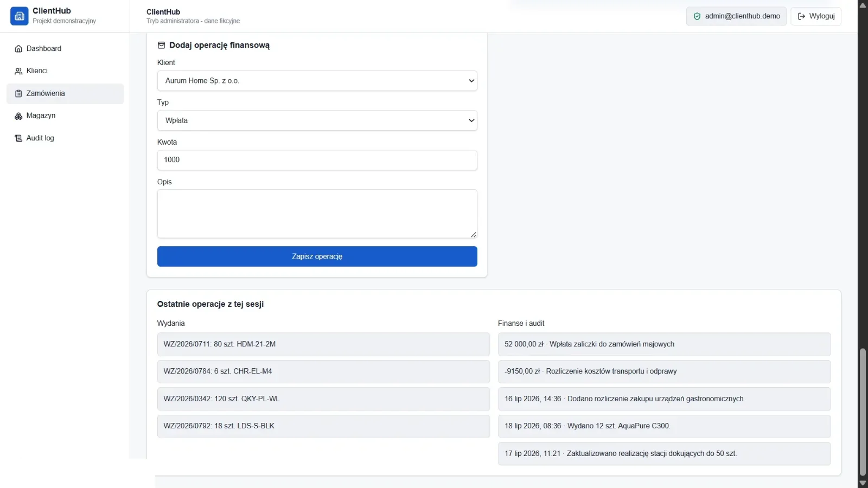Click the -9150,00 zł Rozliczenie kosztów transportu entry
This screenshot has width=868, height=488.
665,371
